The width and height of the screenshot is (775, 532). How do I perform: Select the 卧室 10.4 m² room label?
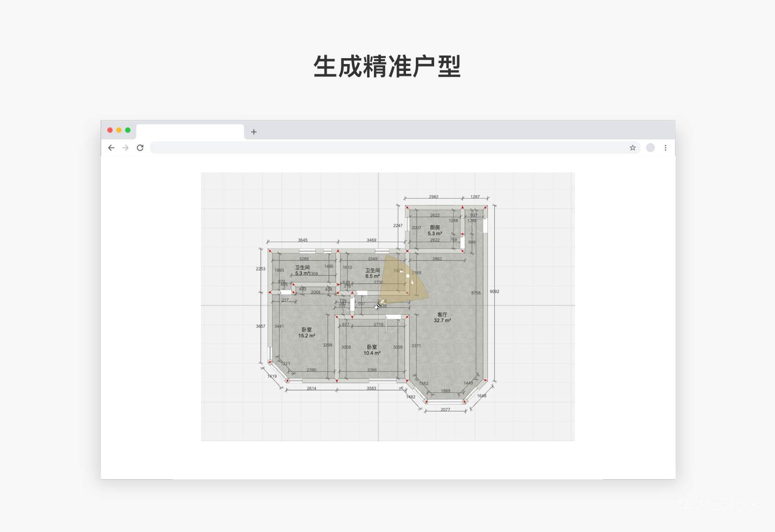tap(372, 350)
